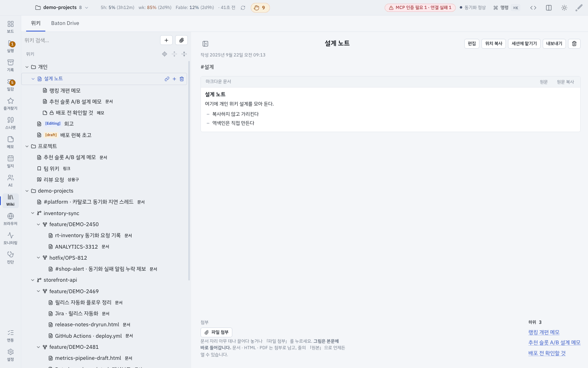Screen dimensions: 588x368
Task: Collapse the wiki sidebar panel icon
Action: click(205, 44)
